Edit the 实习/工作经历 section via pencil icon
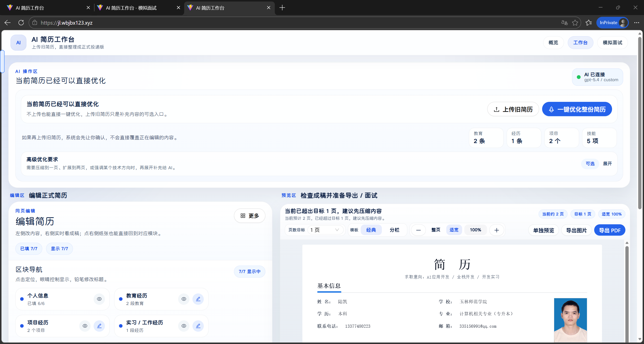 coord(198,326)
